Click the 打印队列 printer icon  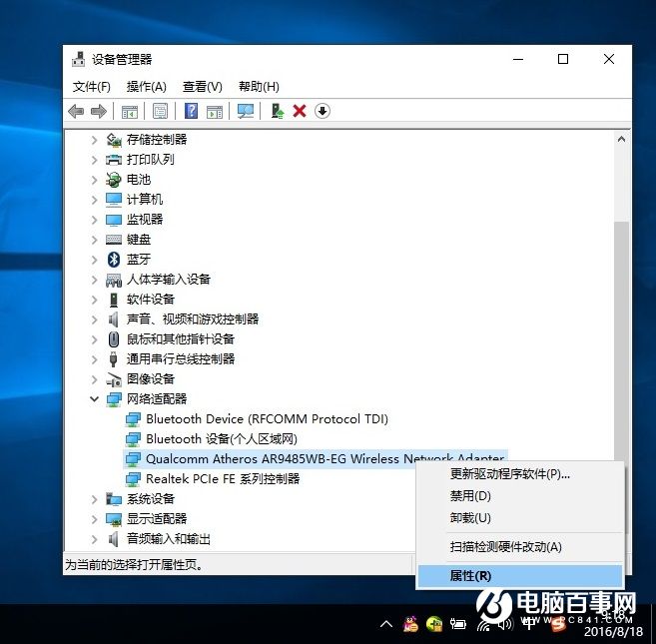pos(114,160)
